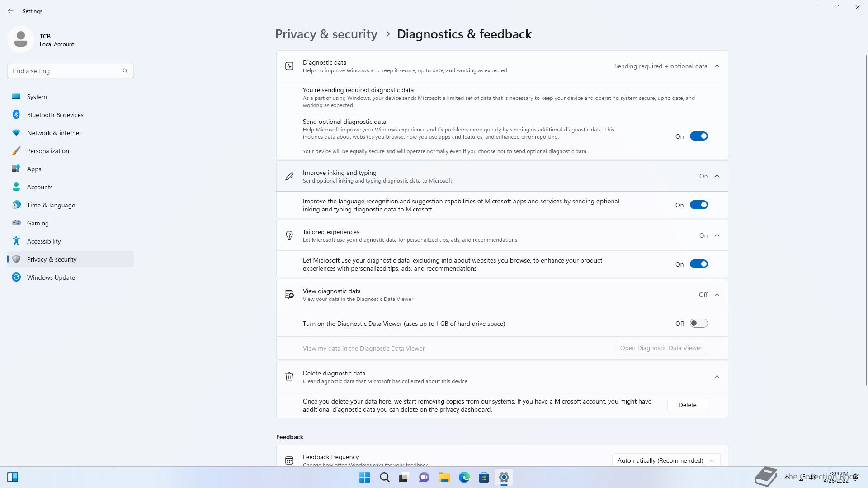This screenshot has height=488, width=868.
Task: Click the Personalization paintbrush icon
Action: pos(16,151)
